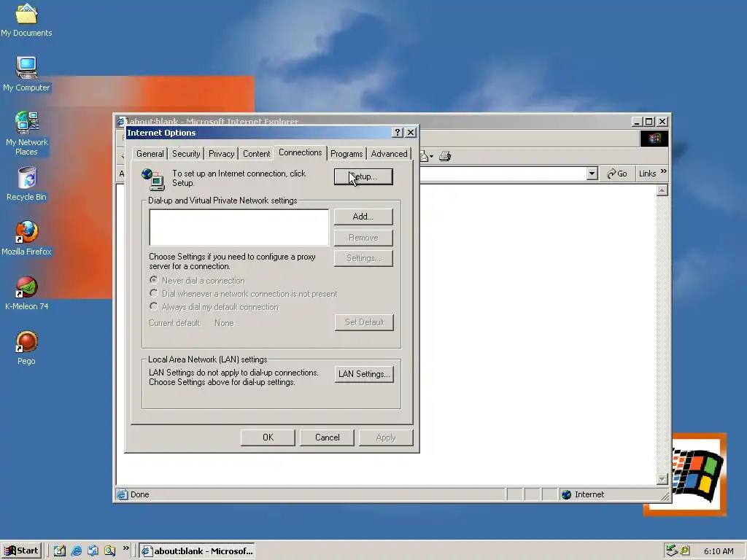The image size is (747, 560).
Task: Click the Go button in Internet Explorer
Action: tap(617, 174)
